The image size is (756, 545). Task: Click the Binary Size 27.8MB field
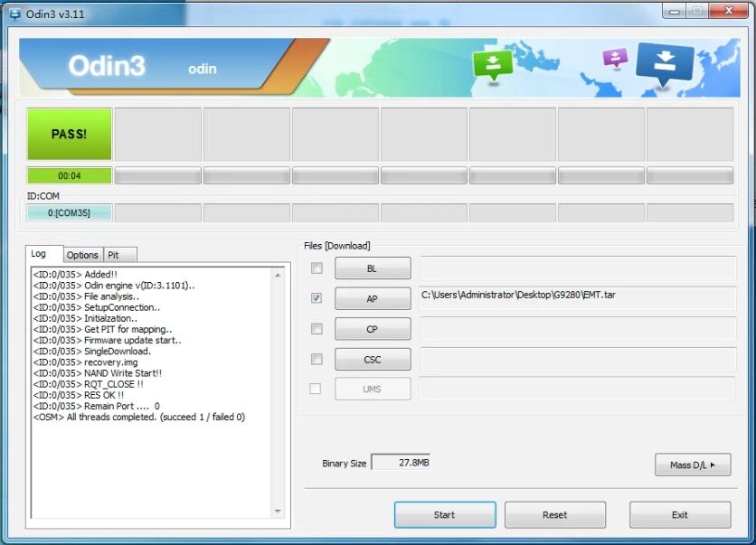(x=401, y=463)
